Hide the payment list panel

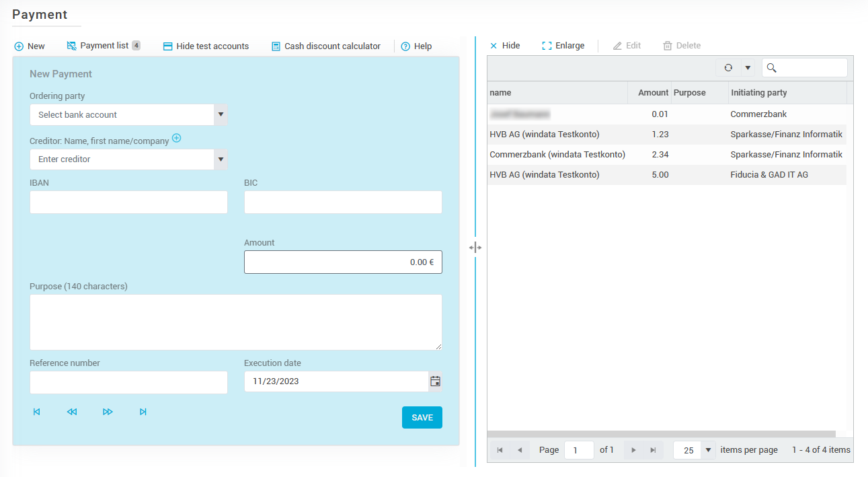click(x=504, y=46)
